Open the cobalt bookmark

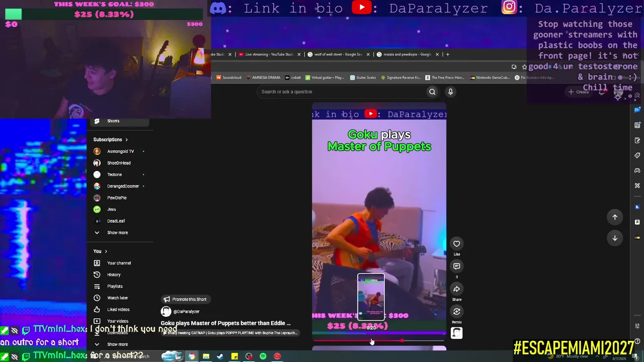click(293, 77)
